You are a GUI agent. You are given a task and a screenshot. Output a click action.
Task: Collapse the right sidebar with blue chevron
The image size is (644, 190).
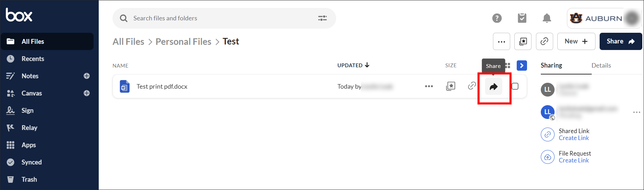click(522, 66)
